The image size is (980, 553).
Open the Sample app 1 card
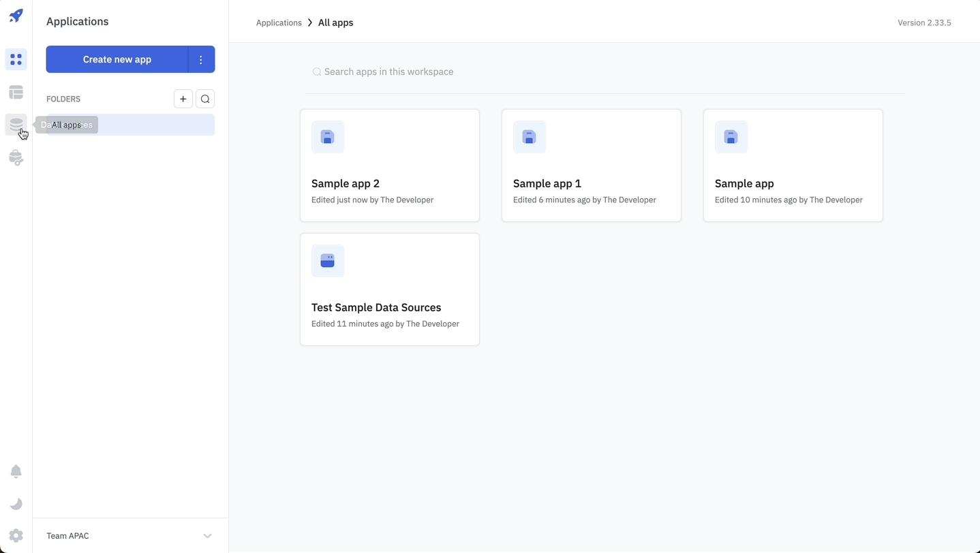click(592, 165)
